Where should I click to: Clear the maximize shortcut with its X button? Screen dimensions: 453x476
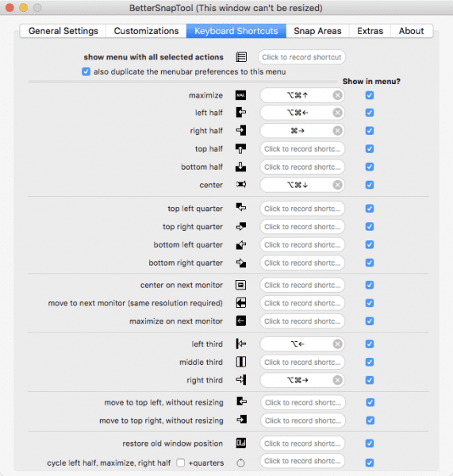click(337, 95)
